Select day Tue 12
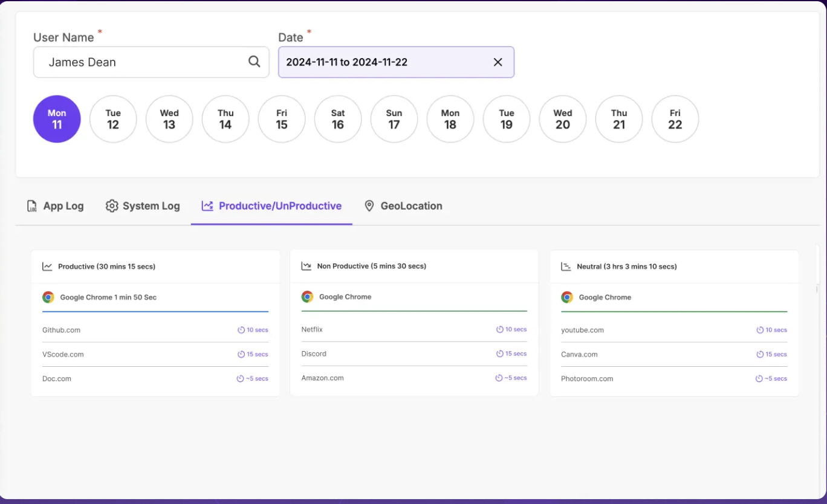Screen dimensions: 827x504 click(x=113, y=119)
